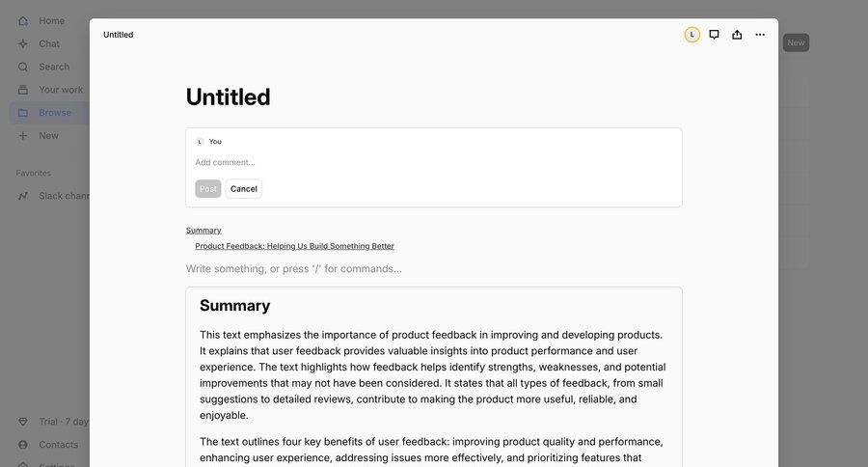Open the comments icon in document header

[x=714, y=35]
